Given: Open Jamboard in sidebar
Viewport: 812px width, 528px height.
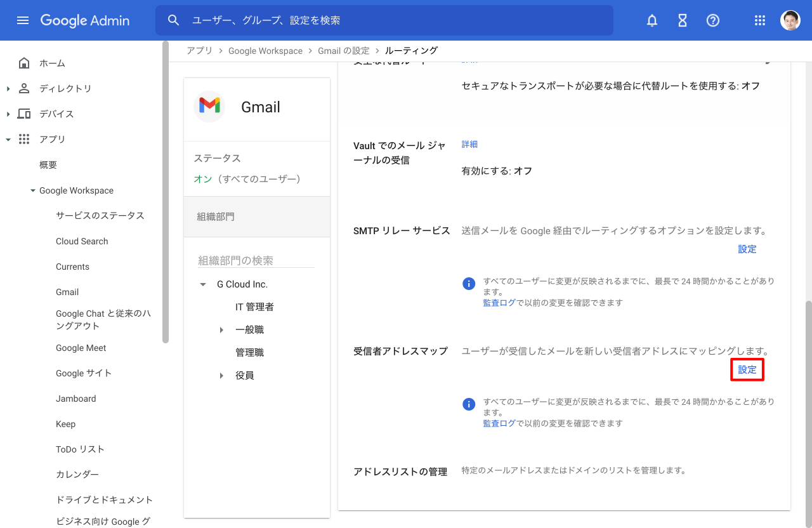Looking at the screenshot, I should click(x=76, y=399).
